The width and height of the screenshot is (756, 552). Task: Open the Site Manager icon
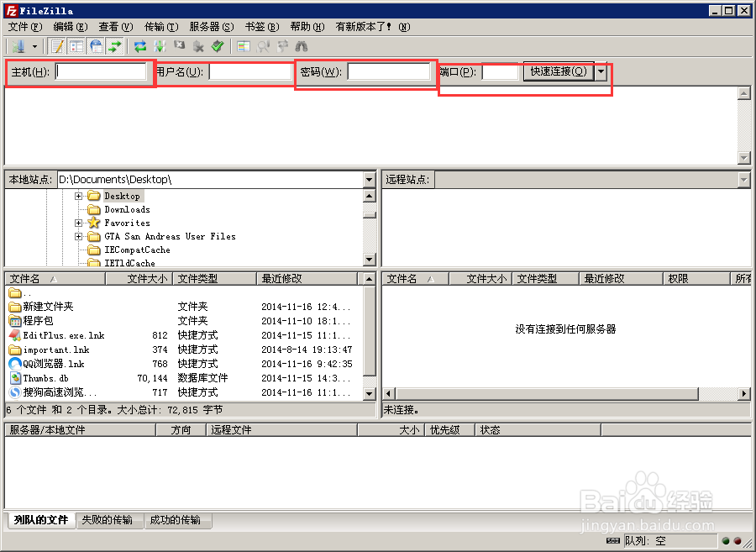click(18, 47)
